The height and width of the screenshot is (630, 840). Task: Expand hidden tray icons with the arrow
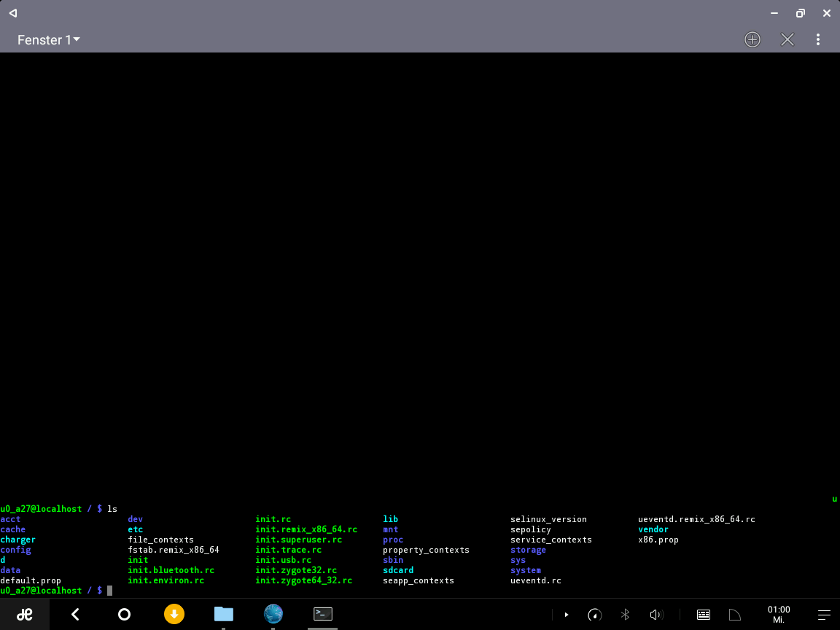(567, 614)
